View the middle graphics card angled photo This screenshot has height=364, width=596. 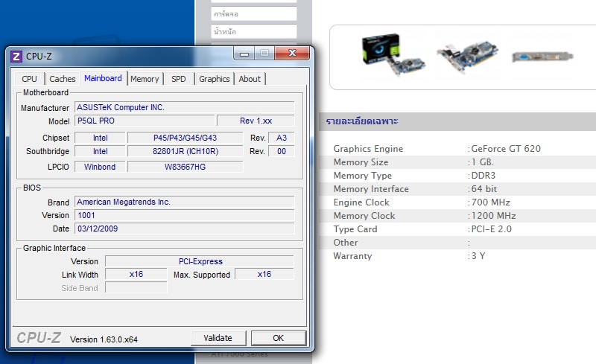466,57
